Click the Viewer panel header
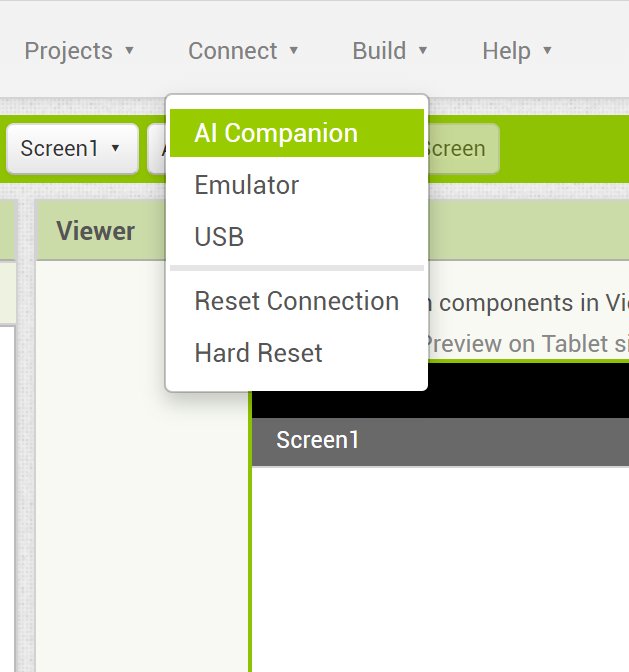The height and width of the screenshot is (672, 629). click(96, 231)
